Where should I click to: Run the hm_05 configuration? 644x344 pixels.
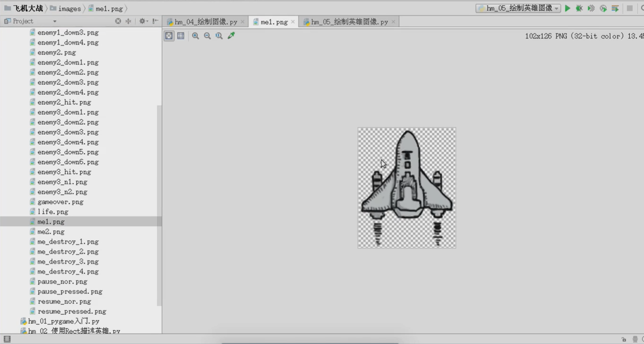567,8
